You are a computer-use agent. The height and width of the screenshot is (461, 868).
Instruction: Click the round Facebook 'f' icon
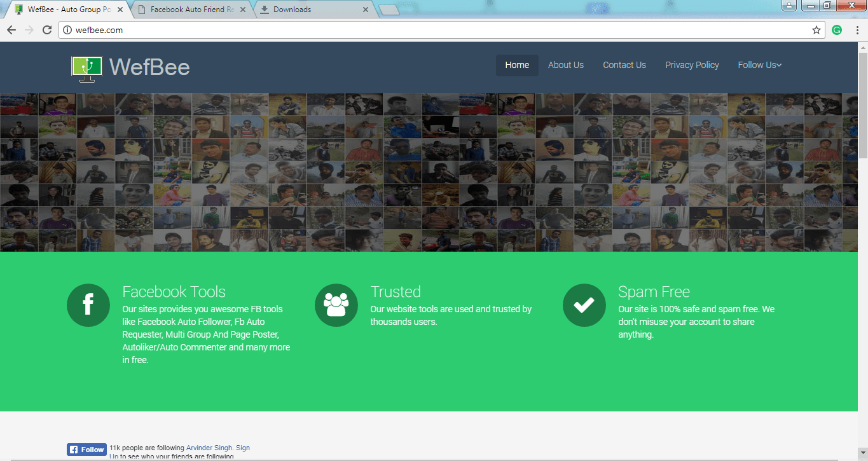(x=88, y=305)
